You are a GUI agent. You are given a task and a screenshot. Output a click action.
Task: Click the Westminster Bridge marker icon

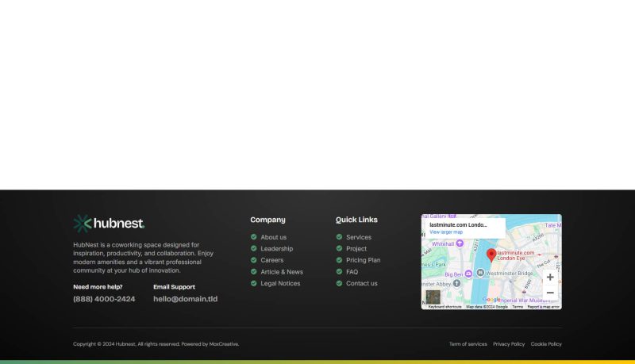[480, 273]
